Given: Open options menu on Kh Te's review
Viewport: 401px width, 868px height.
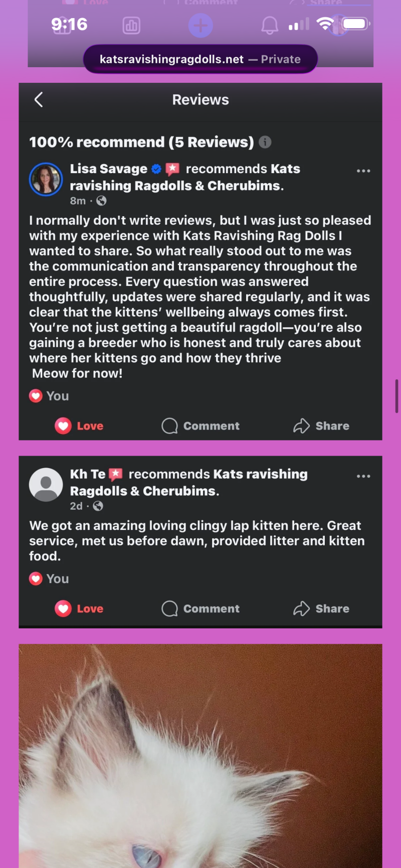Looking at the screenshot, I should point(363,476).
